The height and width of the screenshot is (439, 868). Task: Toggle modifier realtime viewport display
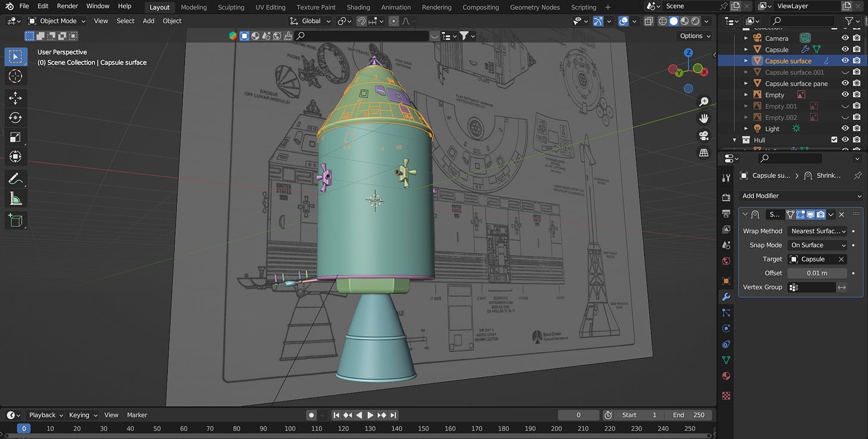[x=811, y=214]
